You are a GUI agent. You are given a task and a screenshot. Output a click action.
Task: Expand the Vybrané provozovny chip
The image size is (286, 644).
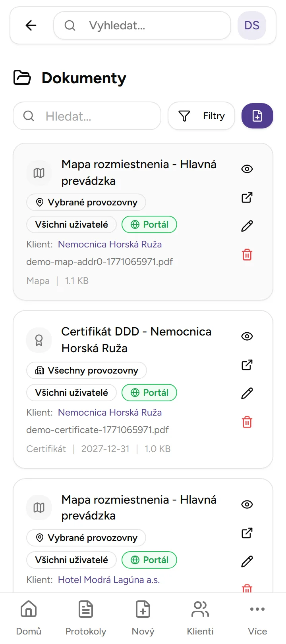coord(86,202)
